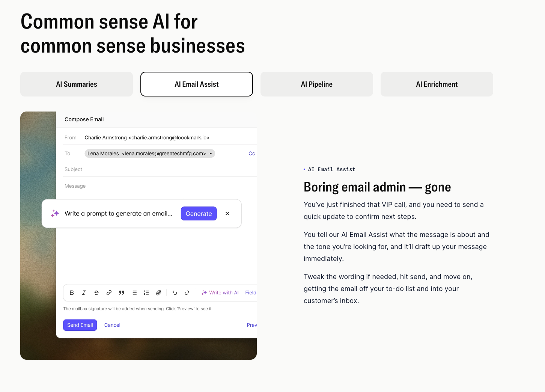
Task: Insert a hyperlink
Action: (109, 292)
